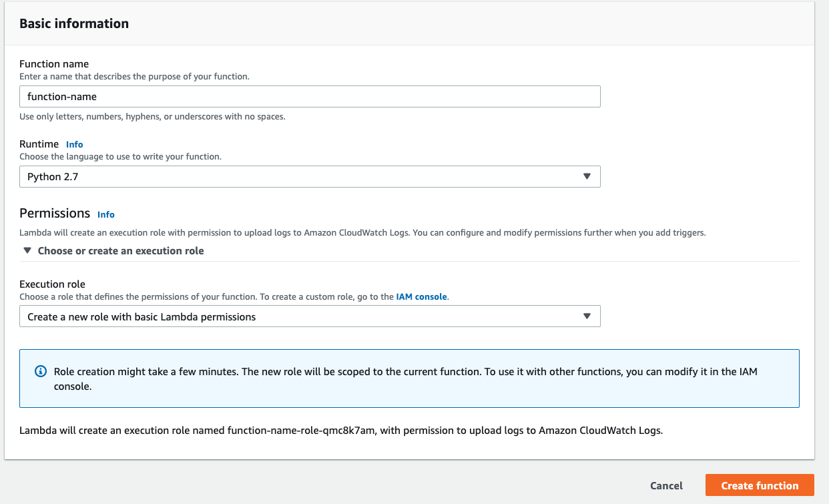Open the 'Create a new role' dropdown

click(x=310, y=316)
